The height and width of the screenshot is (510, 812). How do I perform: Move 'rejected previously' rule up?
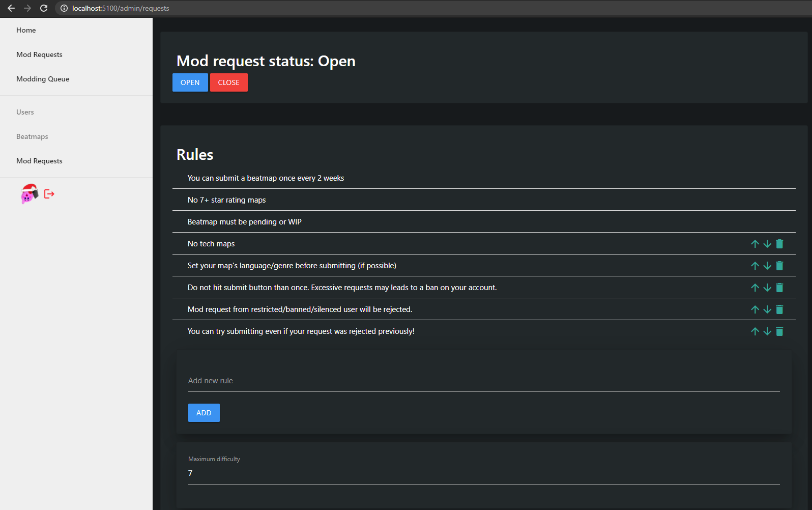tap(755, 331)
